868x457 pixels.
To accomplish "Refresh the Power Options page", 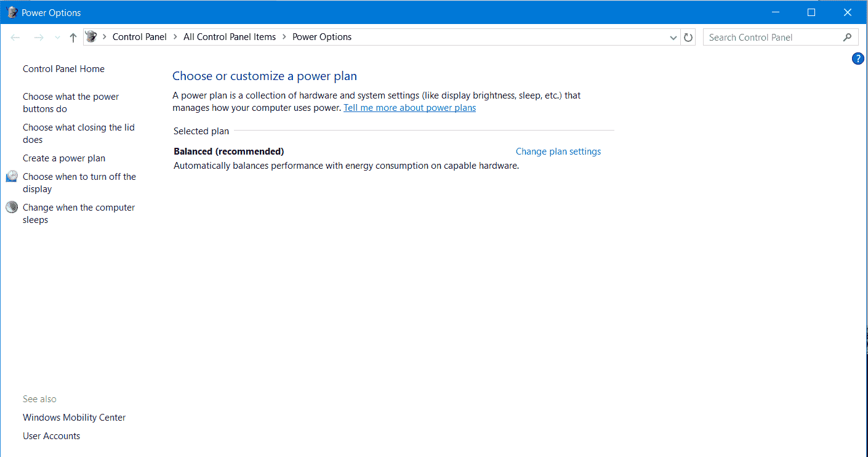I will pos(688,38).
